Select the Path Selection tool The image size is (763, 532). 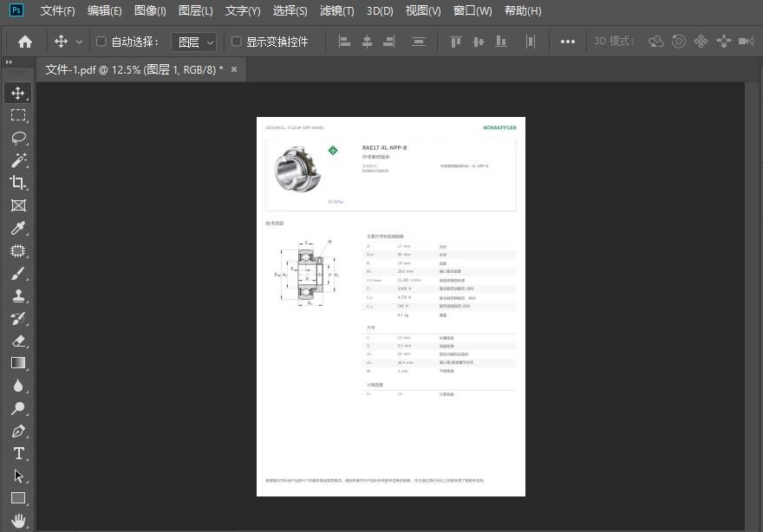point(18,476)
